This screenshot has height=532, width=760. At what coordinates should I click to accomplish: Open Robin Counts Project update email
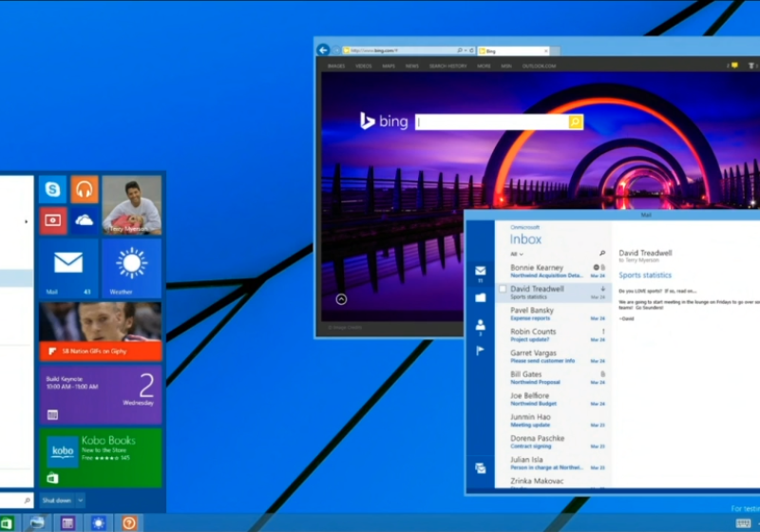553,334
